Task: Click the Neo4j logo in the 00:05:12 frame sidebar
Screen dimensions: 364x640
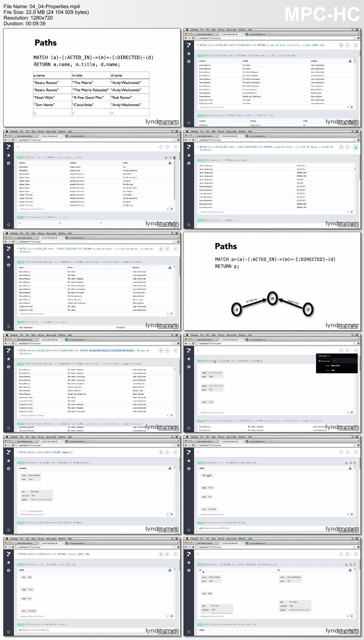Action: pos(9,350)
